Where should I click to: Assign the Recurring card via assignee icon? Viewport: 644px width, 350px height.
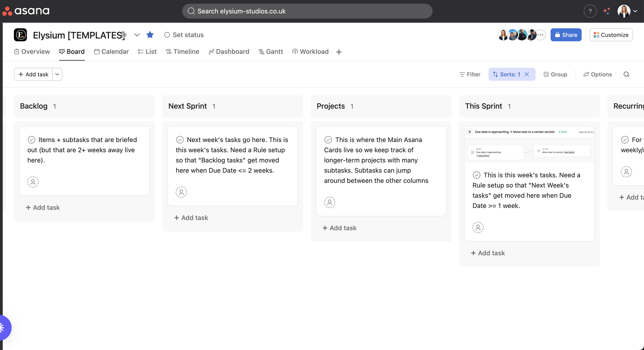point(626,172)
